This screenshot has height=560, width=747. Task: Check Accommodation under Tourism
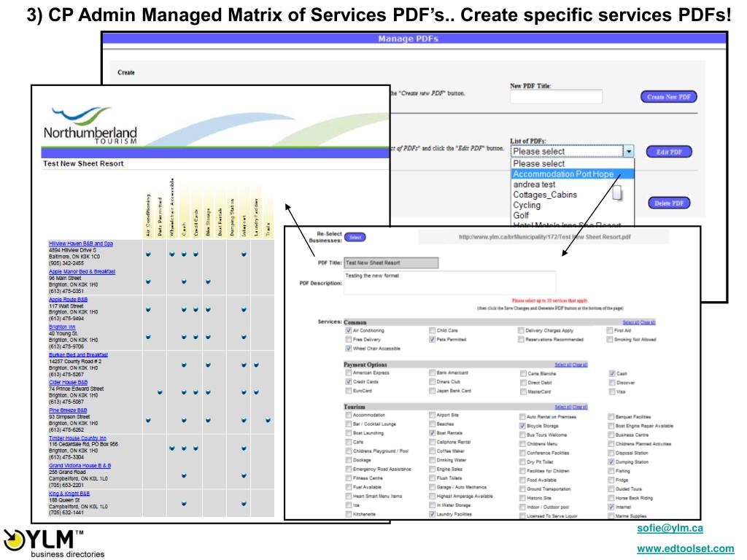click(x=349, y=415)
